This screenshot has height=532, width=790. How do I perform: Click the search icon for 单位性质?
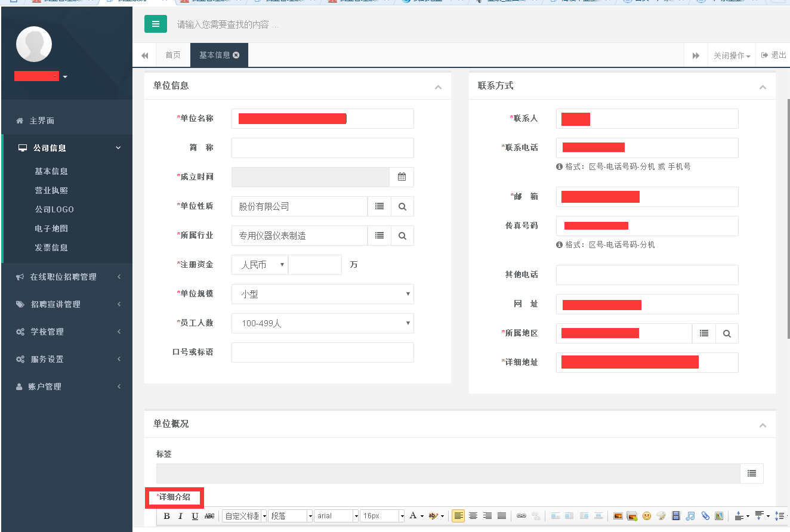pos(402,206)
